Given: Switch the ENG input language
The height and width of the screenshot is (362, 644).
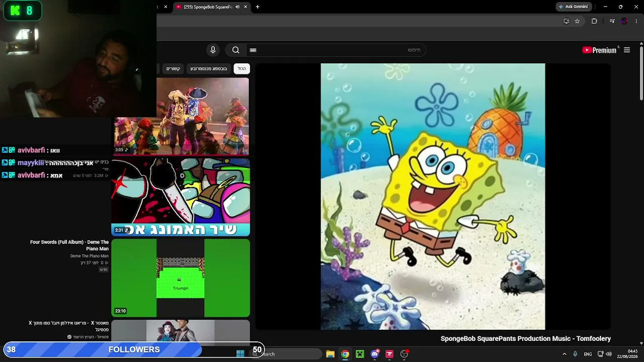Looking at the screenshot, I should pyautogui.click(x=588, y=354).
